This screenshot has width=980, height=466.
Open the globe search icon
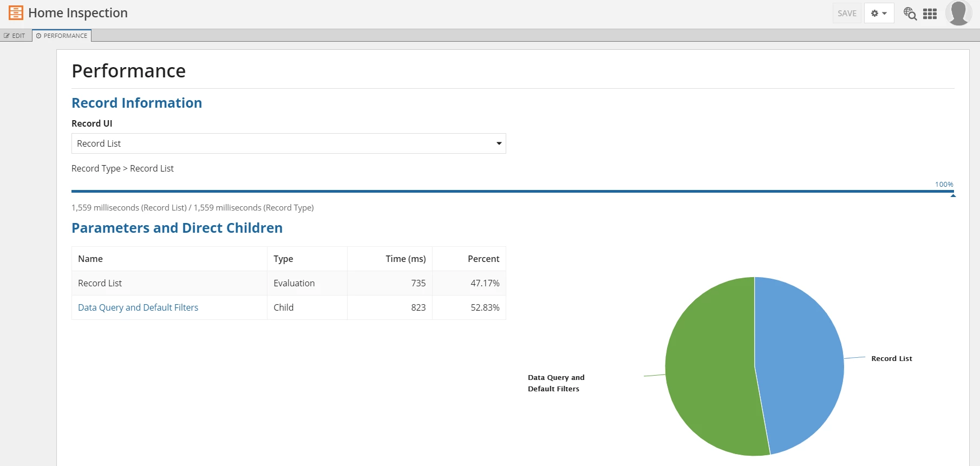coord(910,14)
